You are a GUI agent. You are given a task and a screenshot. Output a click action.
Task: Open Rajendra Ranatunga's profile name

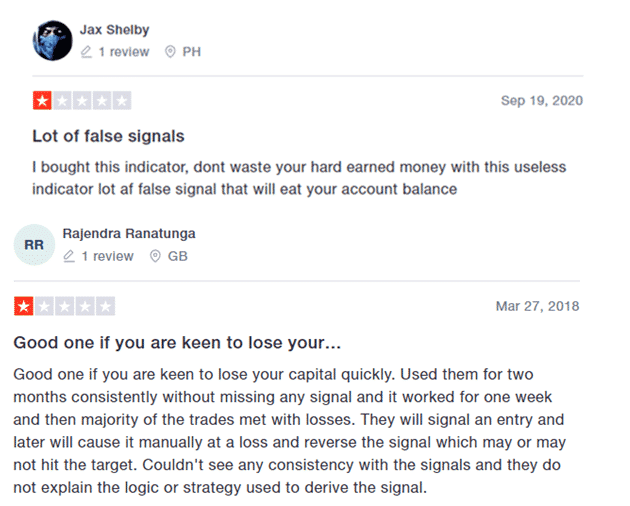pyautogui.click(x=129, y=234)
